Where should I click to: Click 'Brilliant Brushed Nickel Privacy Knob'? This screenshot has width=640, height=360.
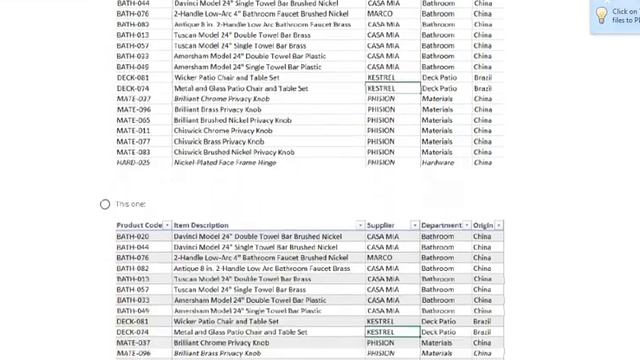coord(233,120)
